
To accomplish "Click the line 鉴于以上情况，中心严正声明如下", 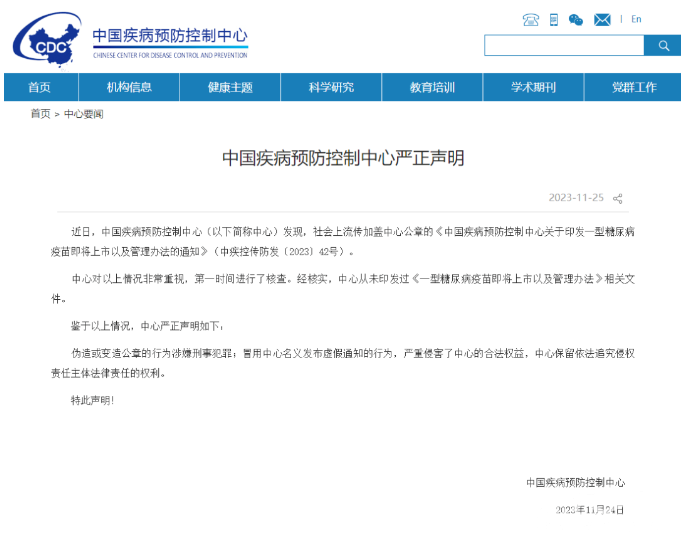I will point(147,326).
